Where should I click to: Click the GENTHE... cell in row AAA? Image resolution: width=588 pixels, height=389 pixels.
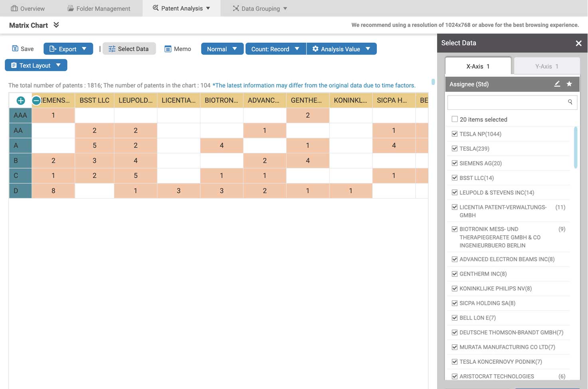tap(308, 115)
